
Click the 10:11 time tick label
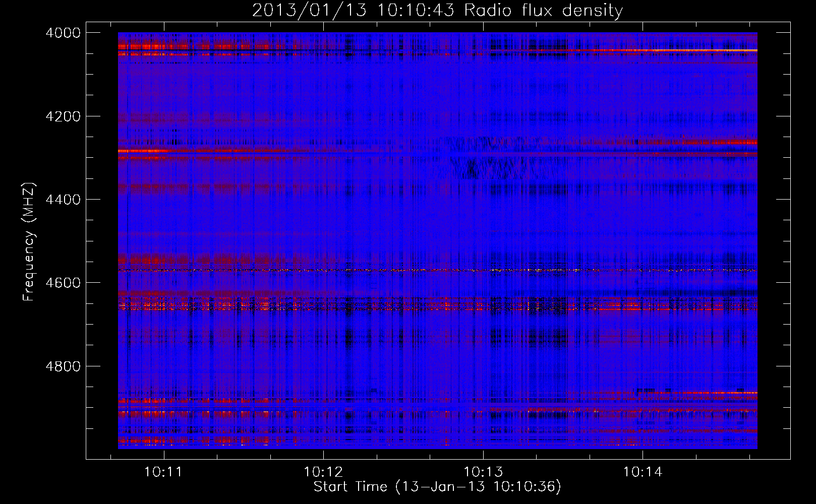pyautogui.click(x=163, y=472)
